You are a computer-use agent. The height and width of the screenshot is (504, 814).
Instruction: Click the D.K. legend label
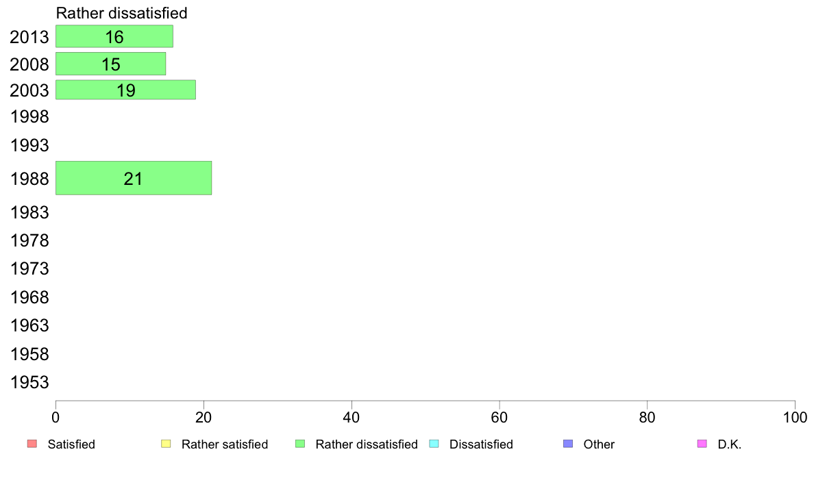730,444
